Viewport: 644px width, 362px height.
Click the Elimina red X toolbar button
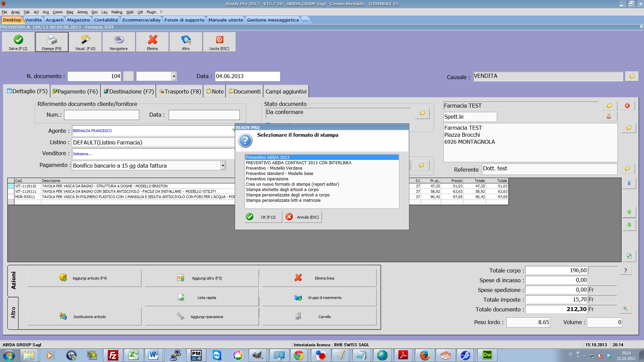[x=152, y=42]
